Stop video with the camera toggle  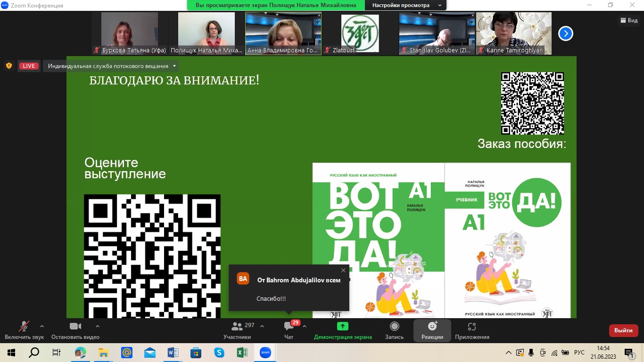[x=75, y=326]
